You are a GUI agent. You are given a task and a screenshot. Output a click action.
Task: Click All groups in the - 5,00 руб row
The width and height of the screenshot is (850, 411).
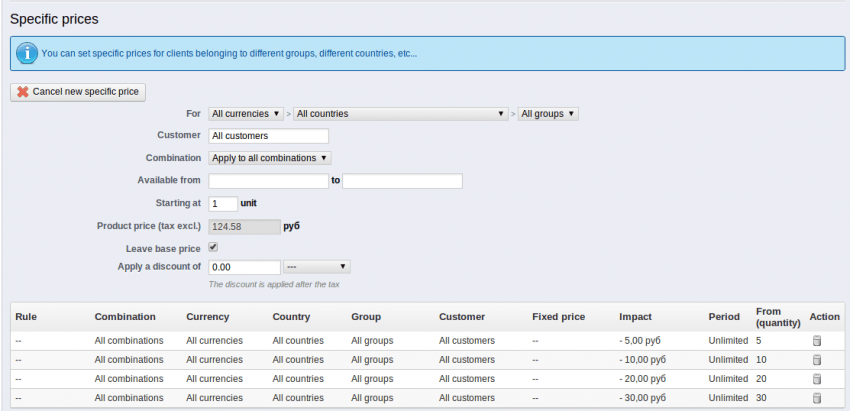[x=372, y=341]
